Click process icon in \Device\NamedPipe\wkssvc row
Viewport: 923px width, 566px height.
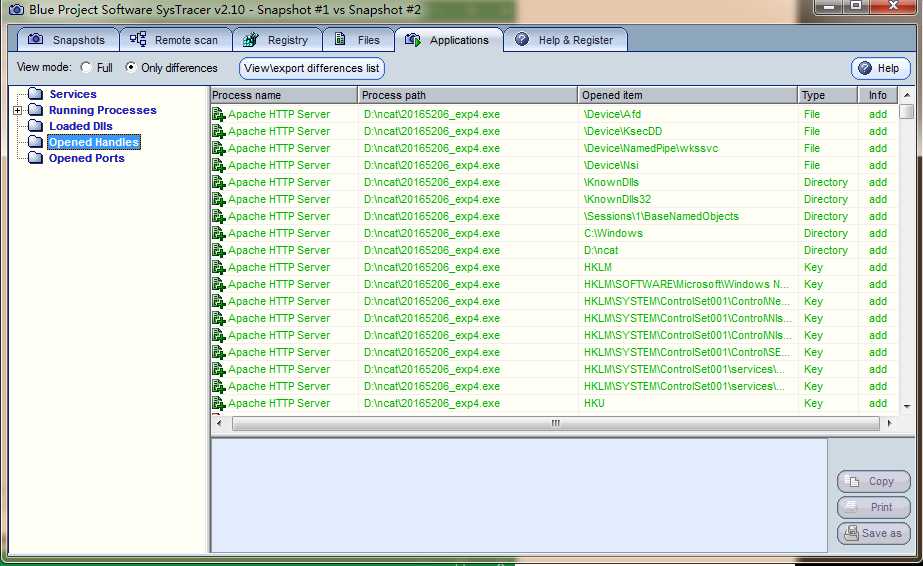click(218, 149)
